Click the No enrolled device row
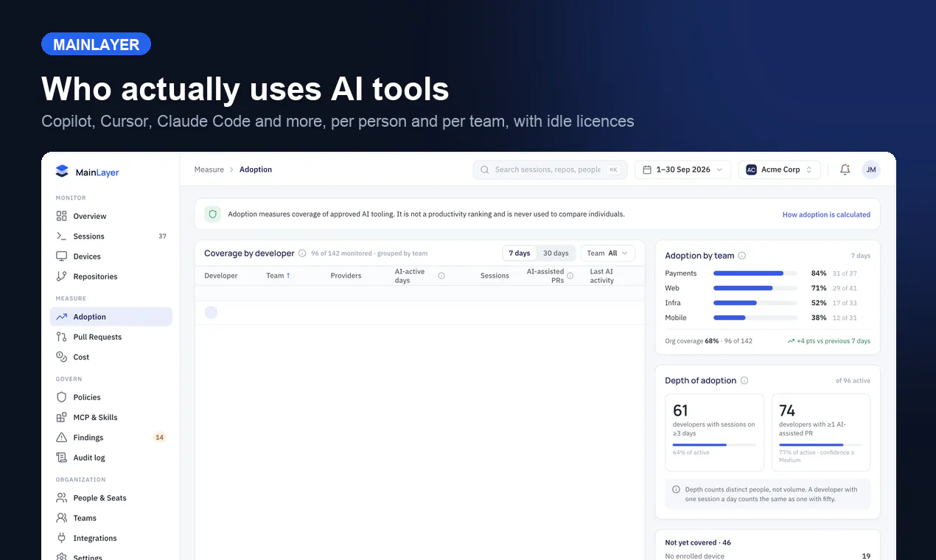This screenshot has width=936, height=560. 767,556
